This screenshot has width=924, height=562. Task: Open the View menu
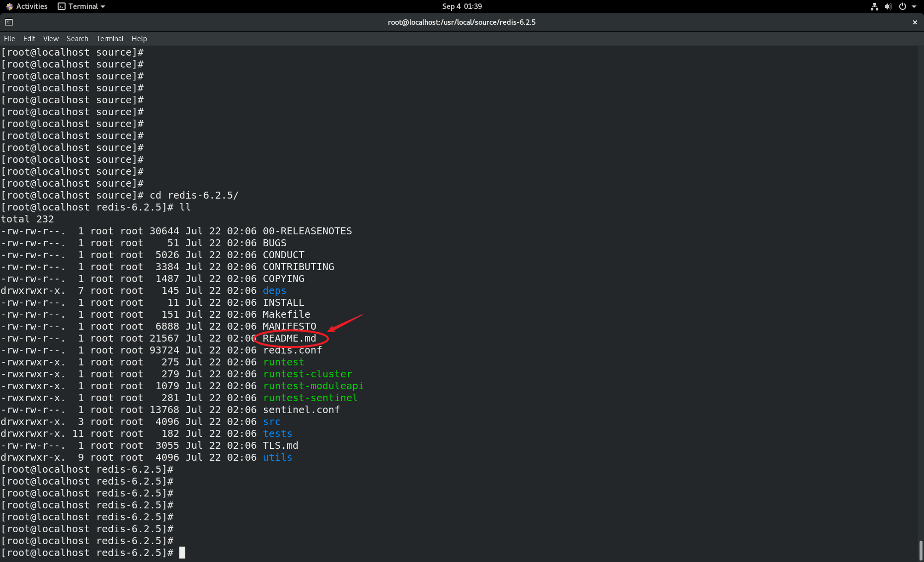[x=51, y=39]
